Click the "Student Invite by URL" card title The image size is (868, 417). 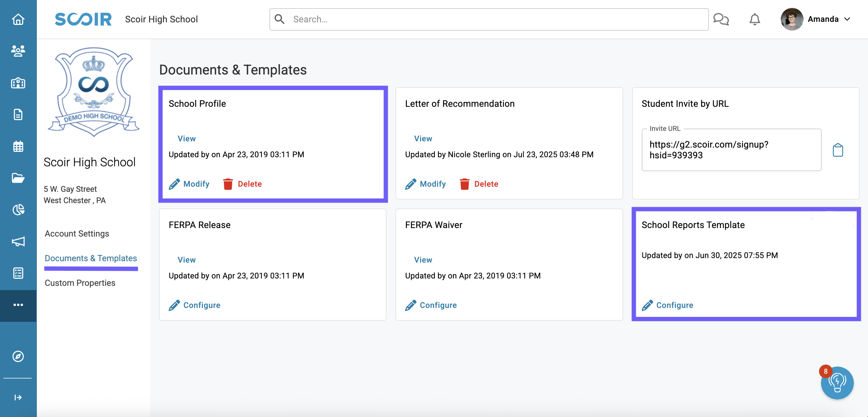point(685,103)
